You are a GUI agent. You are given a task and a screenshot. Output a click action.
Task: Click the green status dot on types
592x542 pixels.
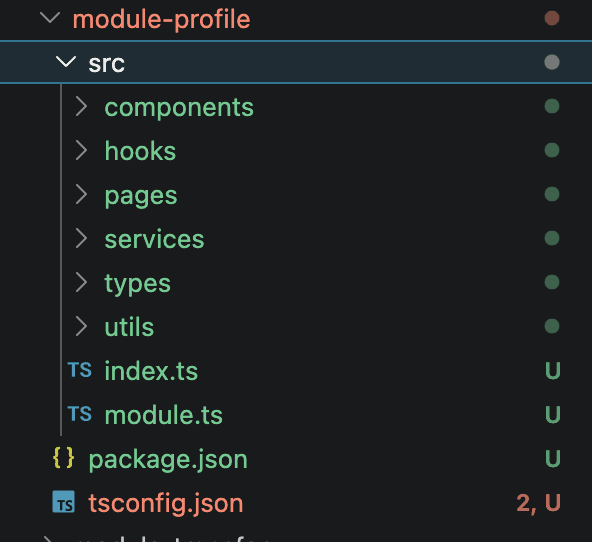[x=552, y=282]
